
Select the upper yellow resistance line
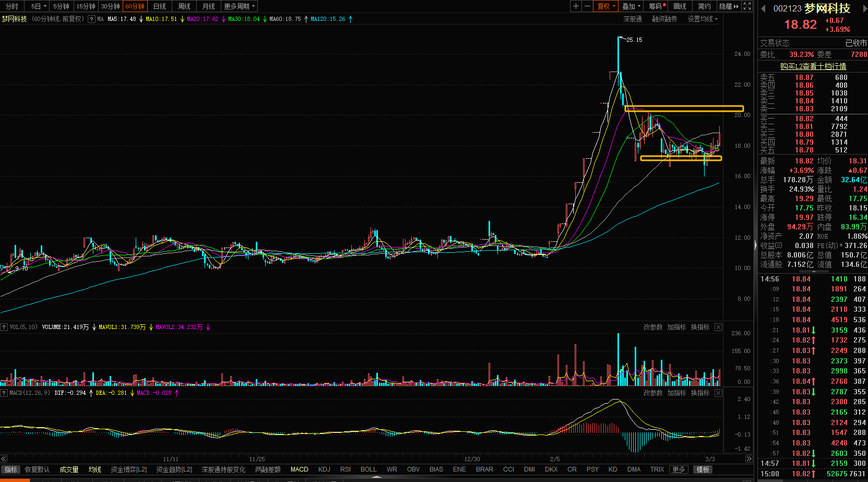coord(684,109)
